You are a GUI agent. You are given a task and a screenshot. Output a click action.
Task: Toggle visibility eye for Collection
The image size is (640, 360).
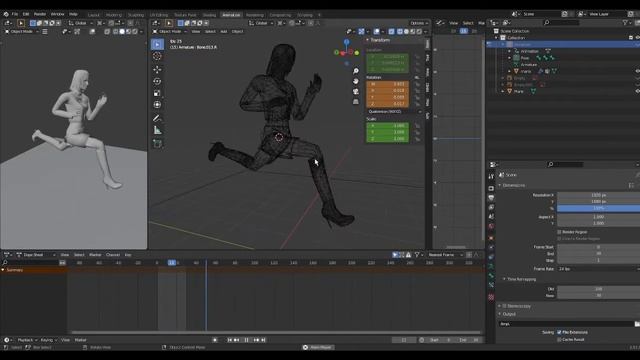coord(637,38)
